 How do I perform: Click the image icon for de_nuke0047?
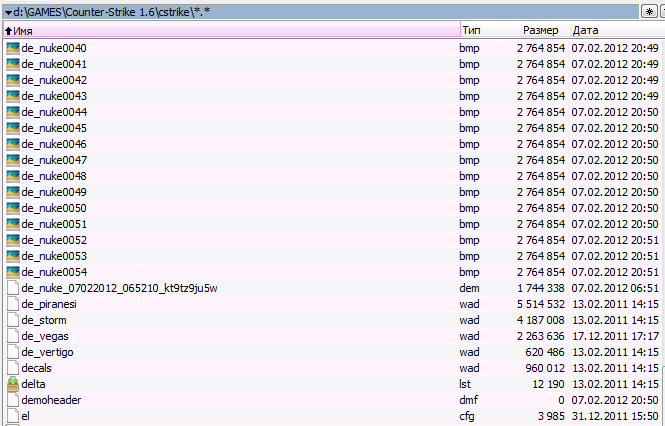click(x=13, y=160)
